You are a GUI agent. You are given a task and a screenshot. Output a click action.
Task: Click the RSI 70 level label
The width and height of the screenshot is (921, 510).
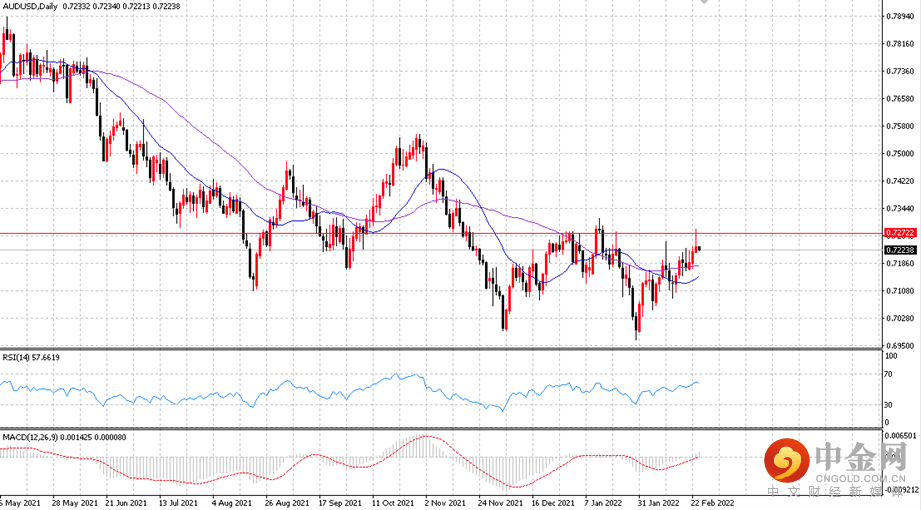tap(889, 374)
